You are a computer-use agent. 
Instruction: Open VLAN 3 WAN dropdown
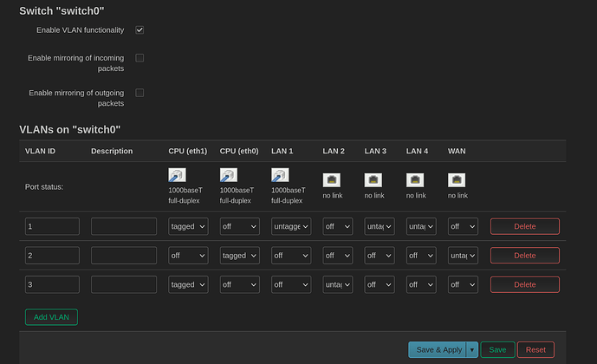point(463,285)
